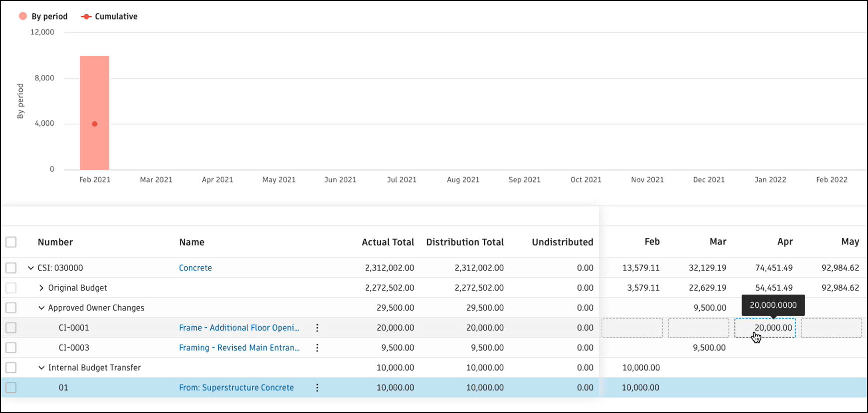868x413 pixels.
Task: Collapse the Internal Budget Transfer section
Action: pyautogui.click(x=41, y=368)
